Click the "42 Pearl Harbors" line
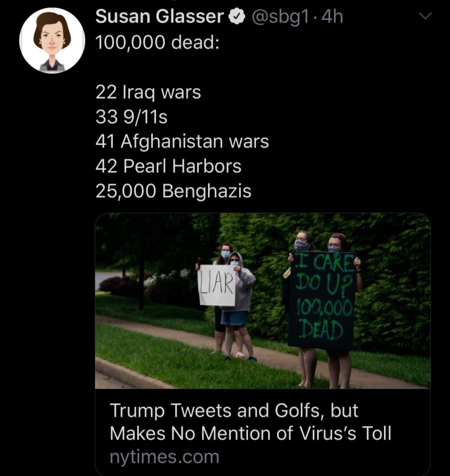Image resolution: width=450 pixels, height=476 pixels. point(168,166)
